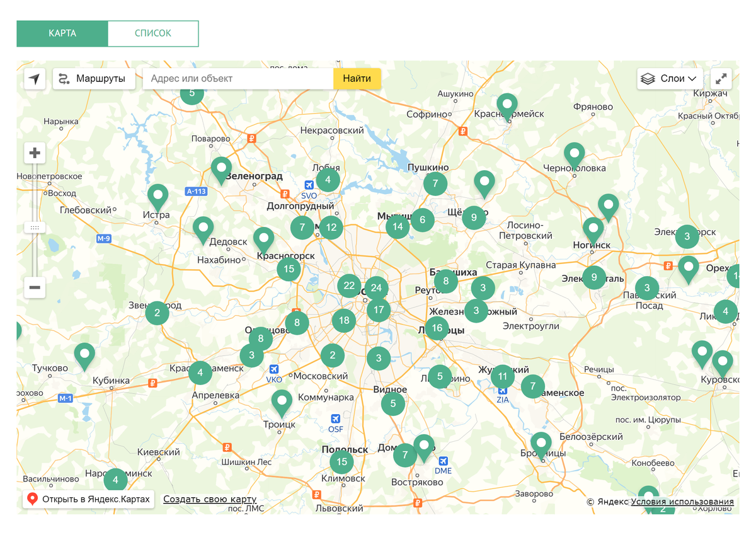Open the cluster of 11 near Жуковский

[x=502, y=377]
